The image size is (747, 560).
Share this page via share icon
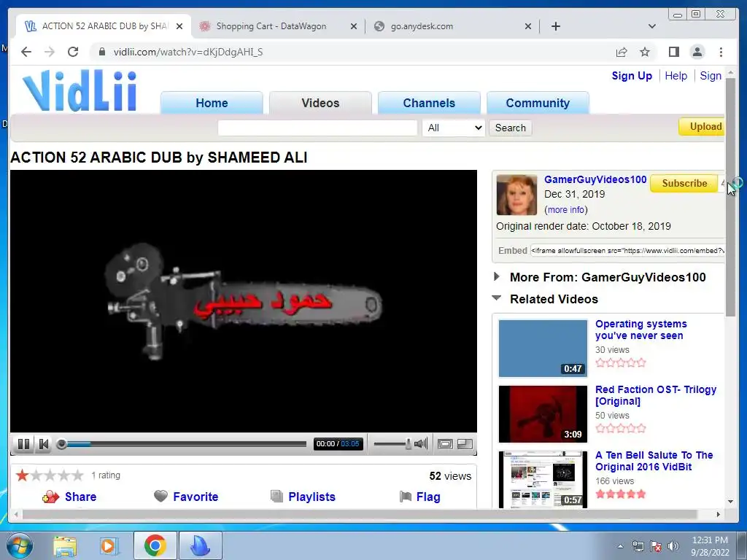pos(622,52)
